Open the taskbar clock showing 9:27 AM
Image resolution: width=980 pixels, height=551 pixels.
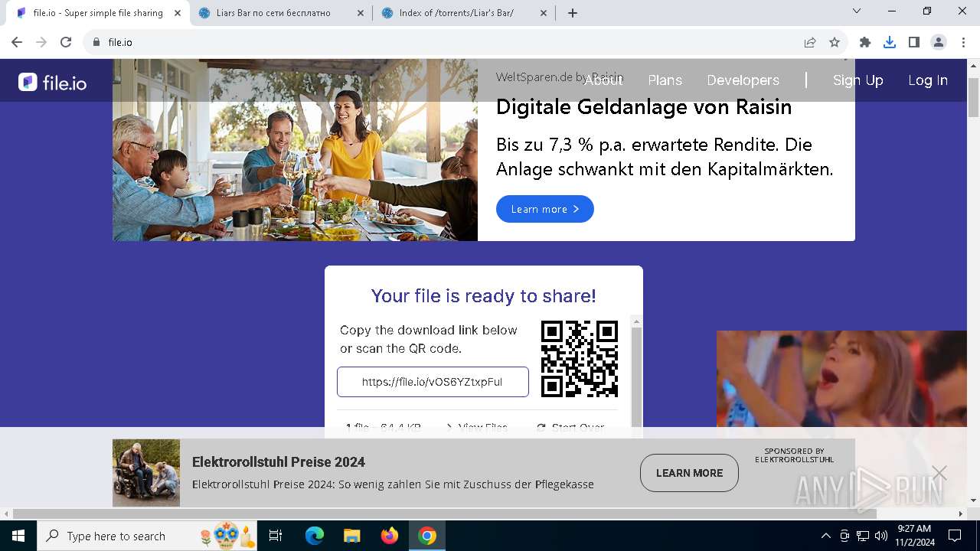[x=915, y=536]
